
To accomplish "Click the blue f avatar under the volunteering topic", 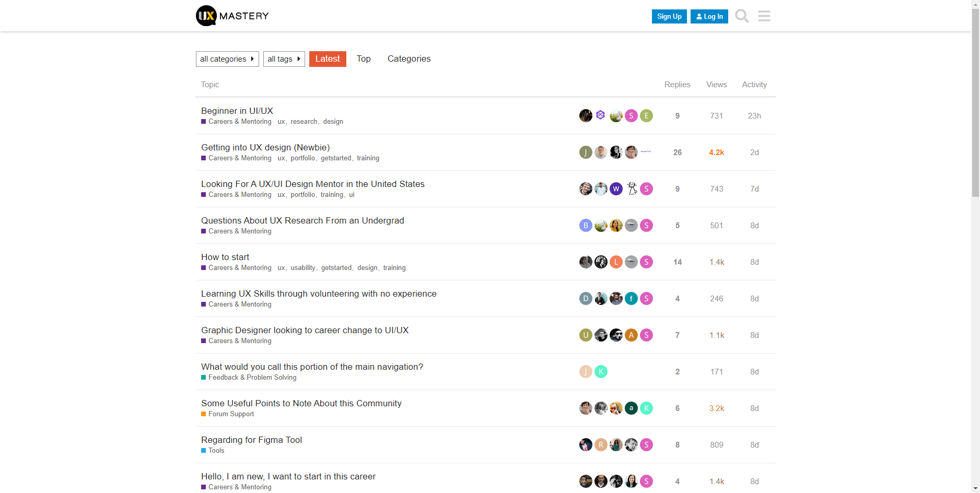I will pyautogui.click(x=631, y=298).
